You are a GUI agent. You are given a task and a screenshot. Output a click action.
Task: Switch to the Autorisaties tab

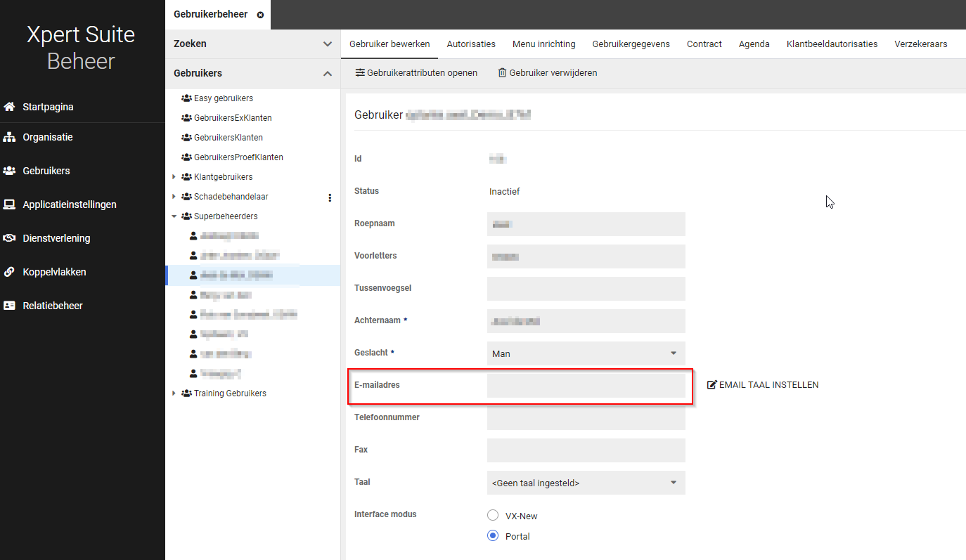click(x=471, y=44)
